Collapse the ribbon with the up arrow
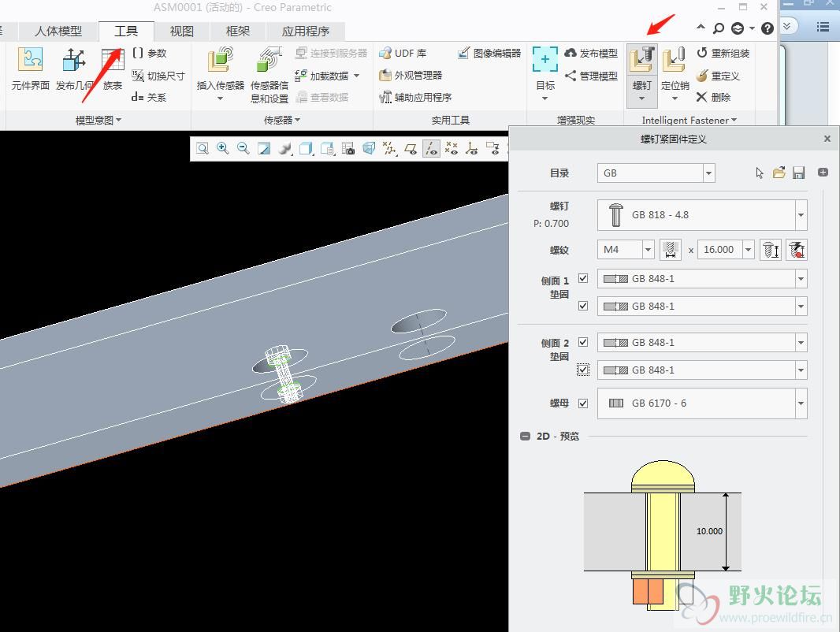The height and width of the screenshot is (632, 840). [x=701, y=28]
